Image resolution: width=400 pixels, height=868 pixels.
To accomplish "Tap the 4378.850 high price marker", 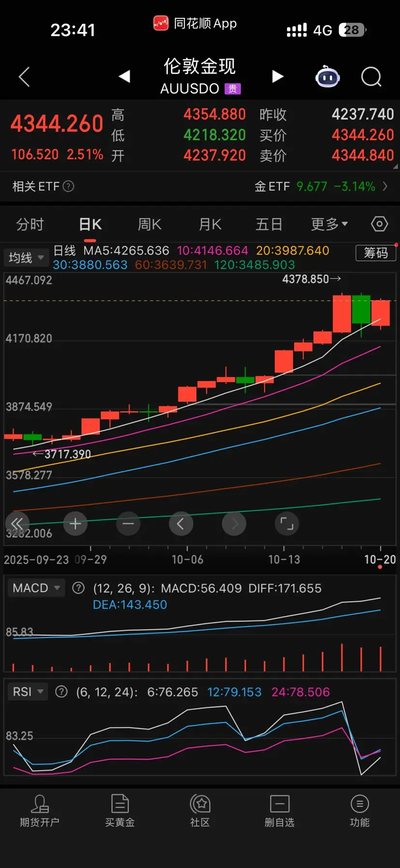I will pyautogui.click(x=312, y=279).
